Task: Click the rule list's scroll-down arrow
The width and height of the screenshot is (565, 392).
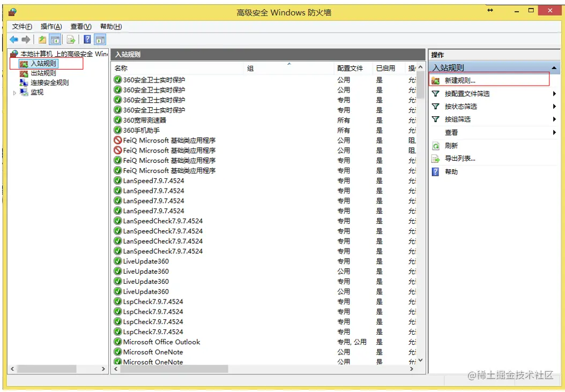Action: [x=420, y=360]
